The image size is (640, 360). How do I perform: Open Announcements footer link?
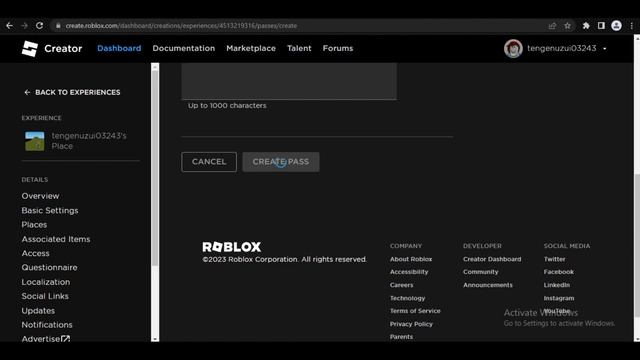coord(487,285)
